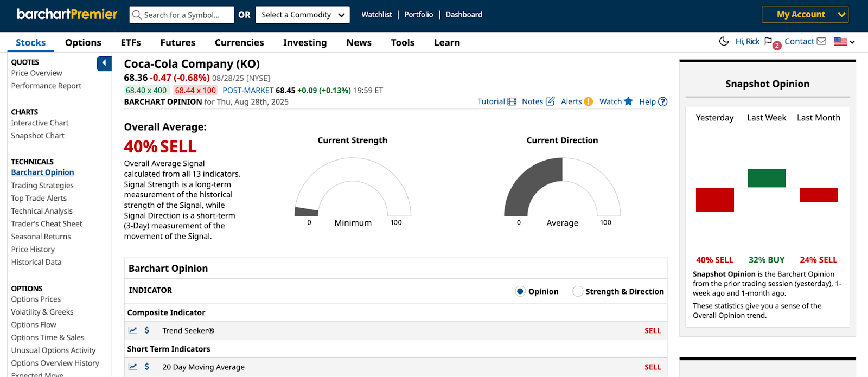Select the Opinion radio button
This screenshot has height=377, width=868.
(520, 291)
